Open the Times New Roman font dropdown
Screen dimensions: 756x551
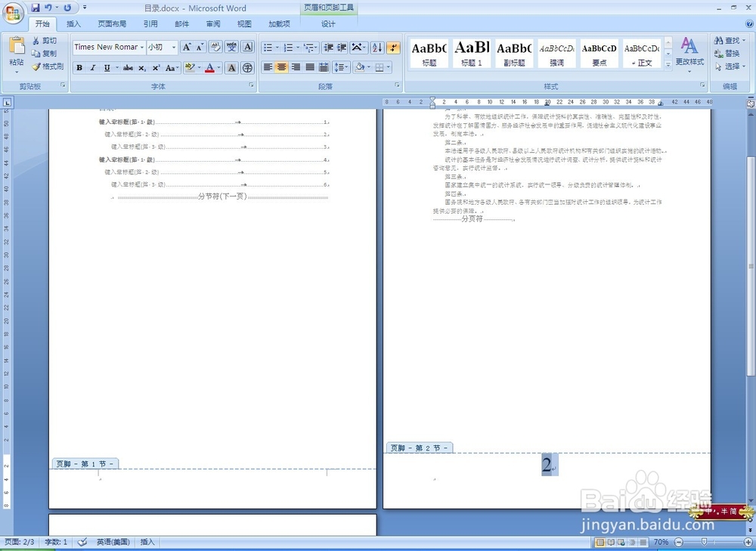[142, 48]
